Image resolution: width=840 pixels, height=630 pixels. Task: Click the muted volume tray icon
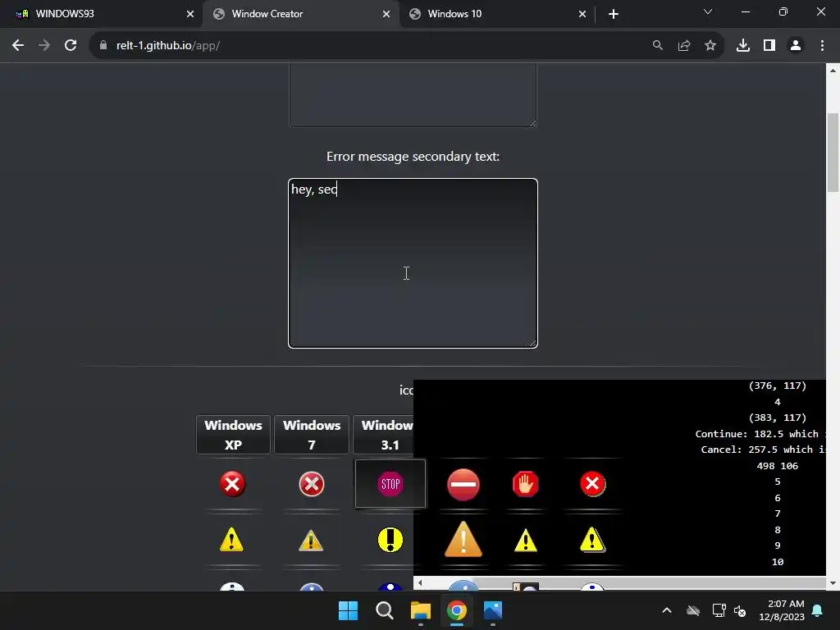pos(741,610)
